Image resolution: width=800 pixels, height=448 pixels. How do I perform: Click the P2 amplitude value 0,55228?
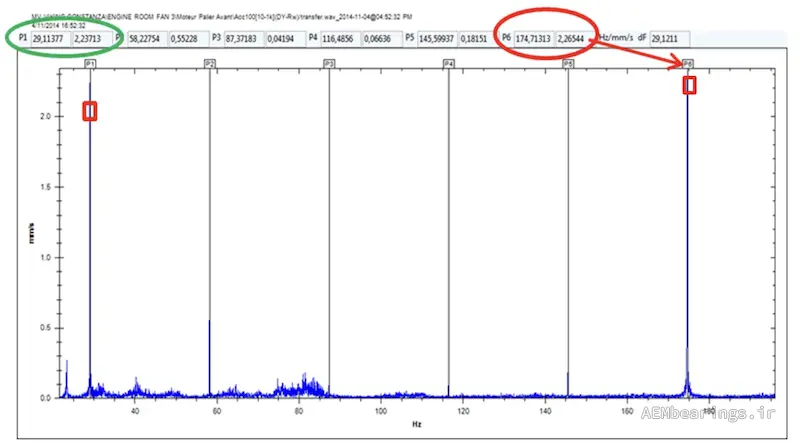pyautogui.click(x=189, y=39)
